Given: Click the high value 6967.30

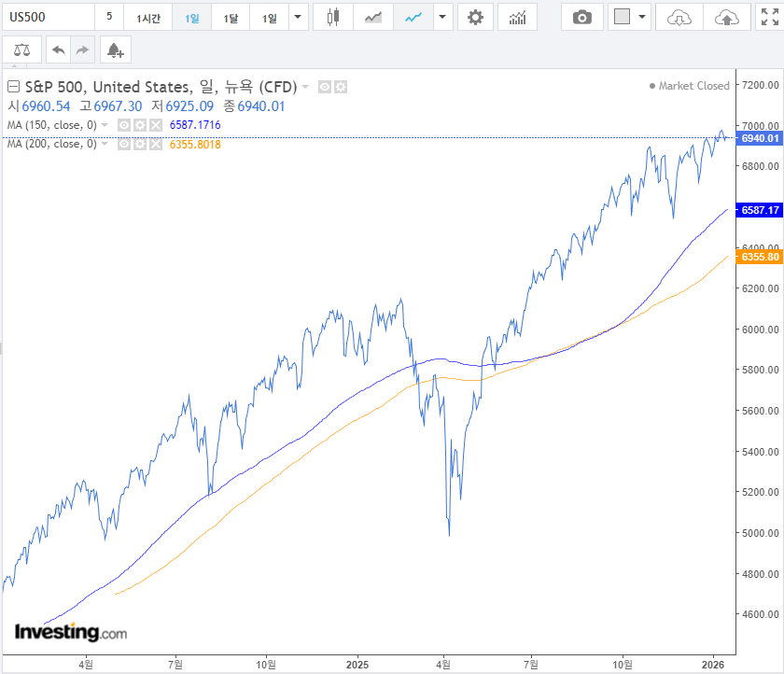Looking at the screenshot, I should 118,106.
